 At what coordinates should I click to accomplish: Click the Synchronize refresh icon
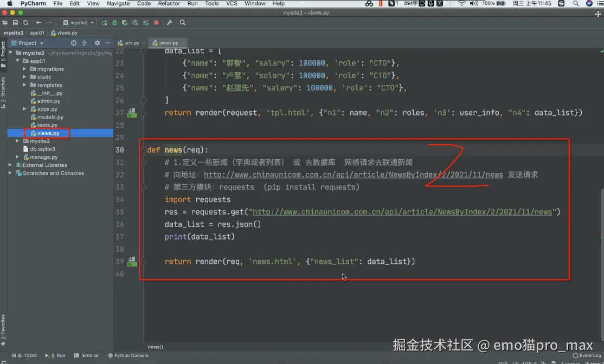click(x=26, y=23)
